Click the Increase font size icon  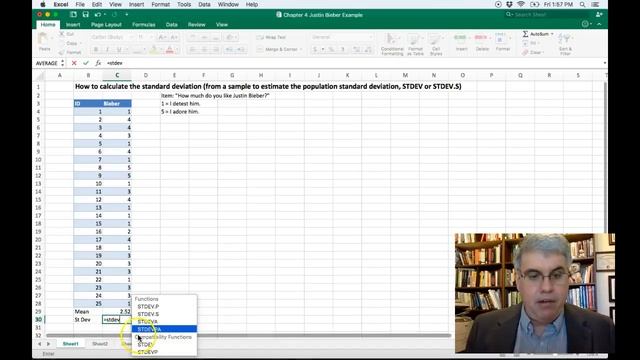point(162,37)
